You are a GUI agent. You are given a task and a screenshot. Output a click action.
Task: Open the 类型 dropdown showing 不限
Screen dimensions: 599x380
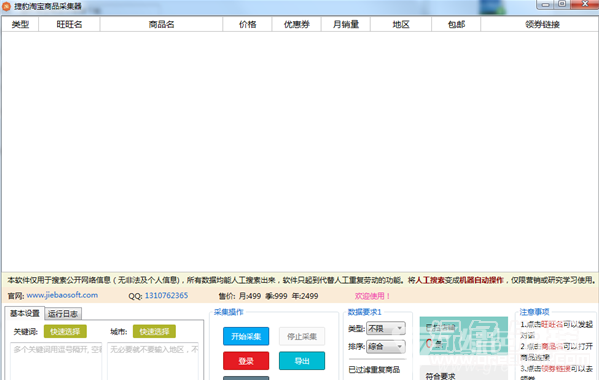[x=386, y=328]
